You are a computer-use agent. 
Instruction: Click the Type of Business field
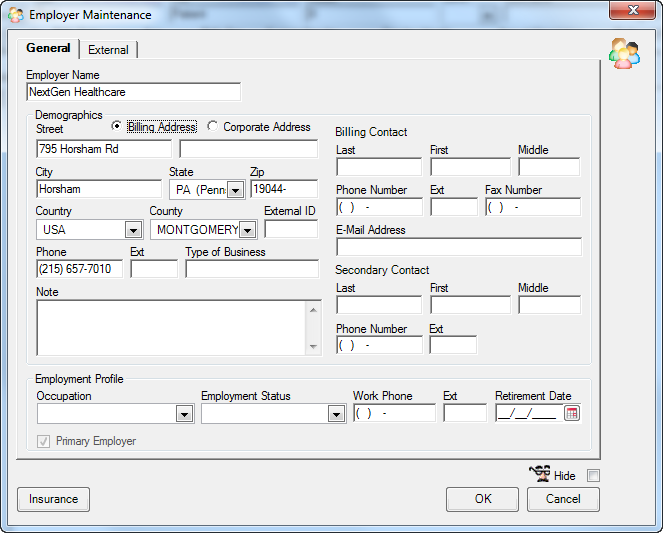point(252,269)
